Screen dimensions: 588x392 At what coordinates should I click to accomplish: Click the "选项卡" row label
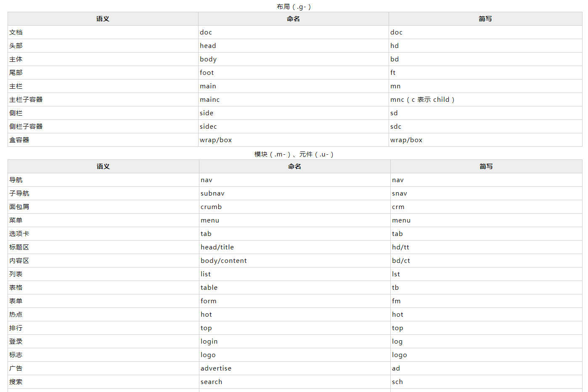tap(19, 234)
